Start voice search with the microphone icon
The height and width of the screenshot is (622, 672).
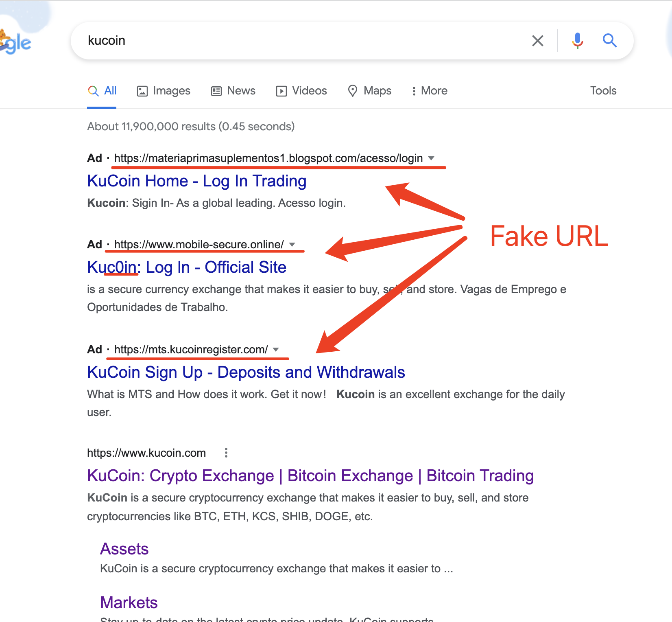[577, 41]
